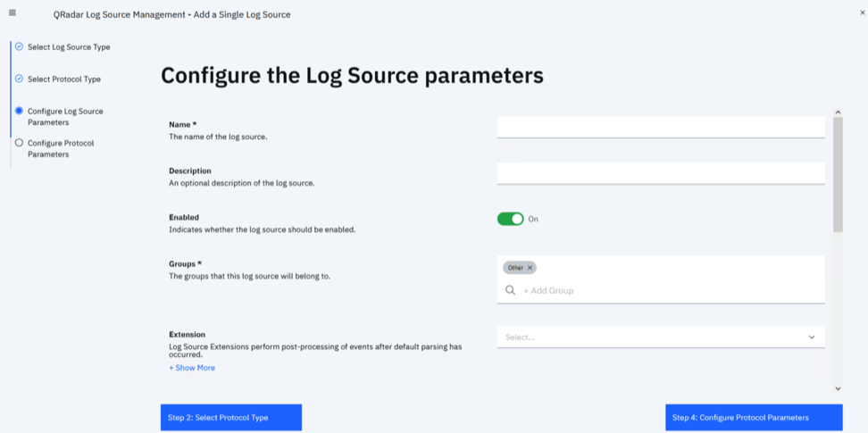Click the vertical scrollbar thumb
The width and height of the screenshot is (868, 433).
pos(838,174)
